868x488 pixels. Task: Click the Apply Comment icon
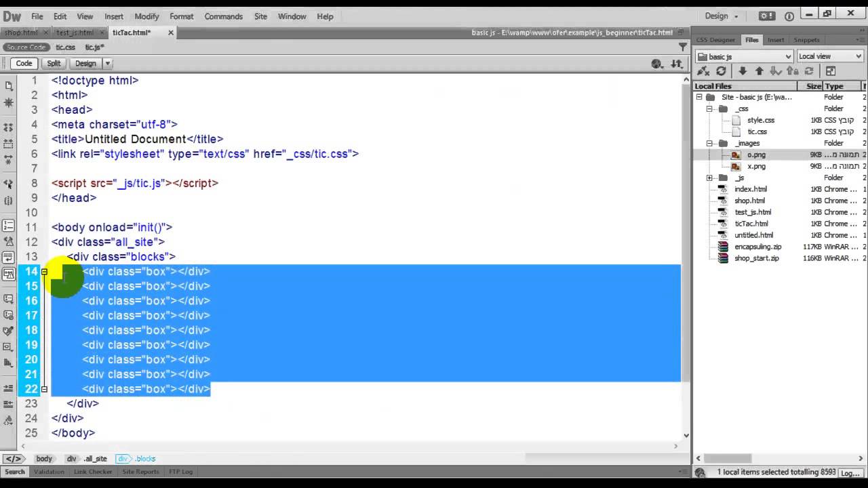pyautogui.click(x=9, y=298)
